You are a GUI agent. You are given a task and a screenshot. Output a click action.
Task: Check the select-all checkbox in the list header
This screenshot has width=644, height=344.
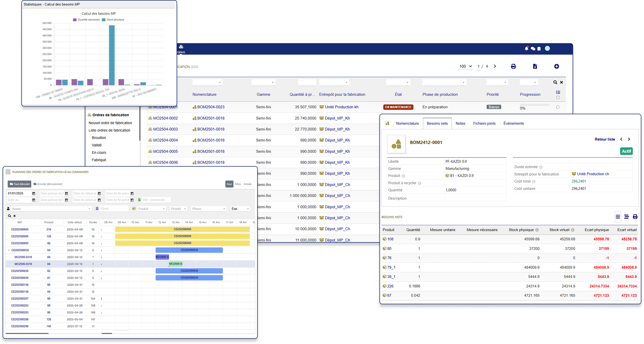[558, 97]
